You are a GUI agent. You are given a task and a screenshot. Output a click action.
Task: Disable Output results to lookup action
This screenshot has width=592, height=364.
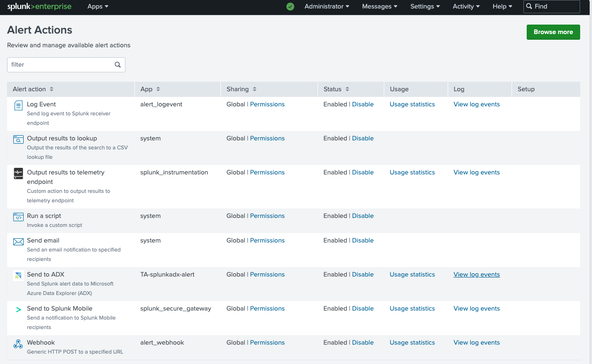coord(363,139)
